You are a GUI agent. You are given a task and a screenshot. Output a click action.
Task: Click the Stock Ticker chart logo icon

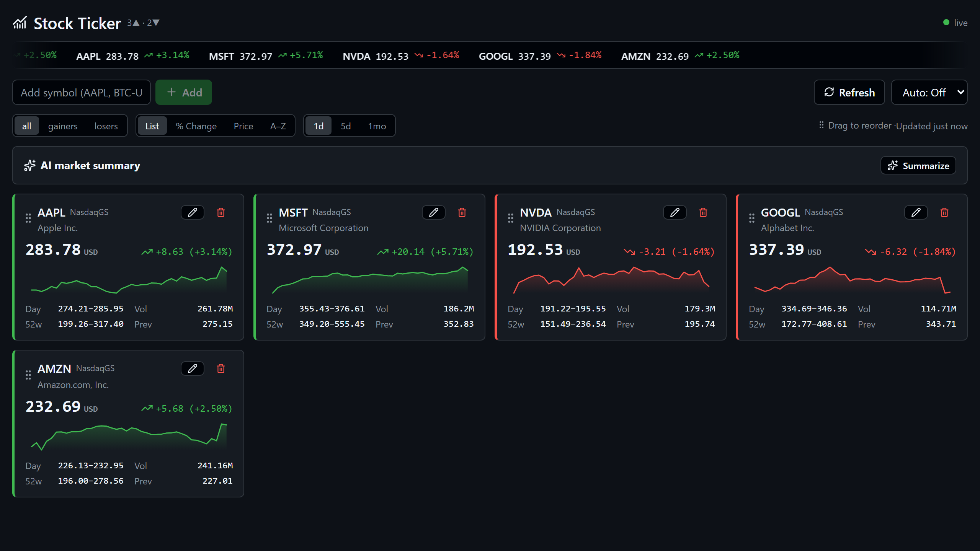click(x=20, y=23)
